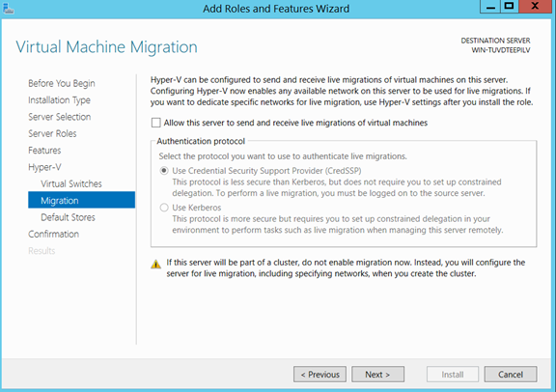The width and height of the screenshot is (556, 392).
Task: Cancel the wizard
Action: 511,375
